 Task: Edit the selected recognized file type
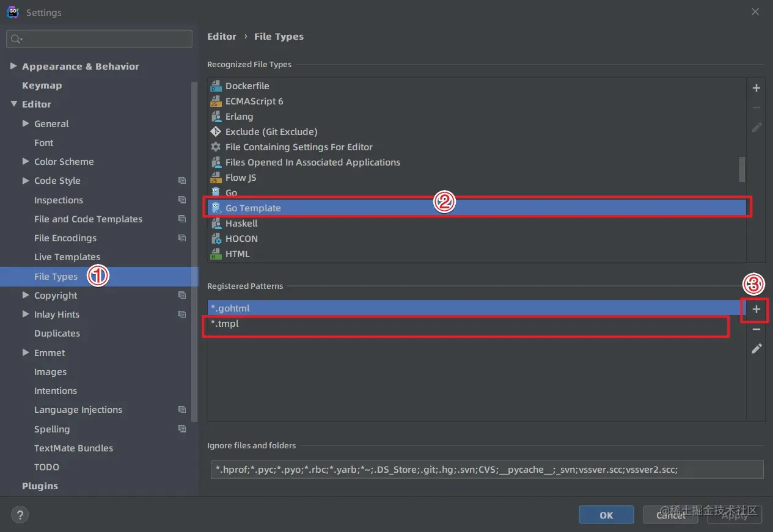[x=756, y=127]
